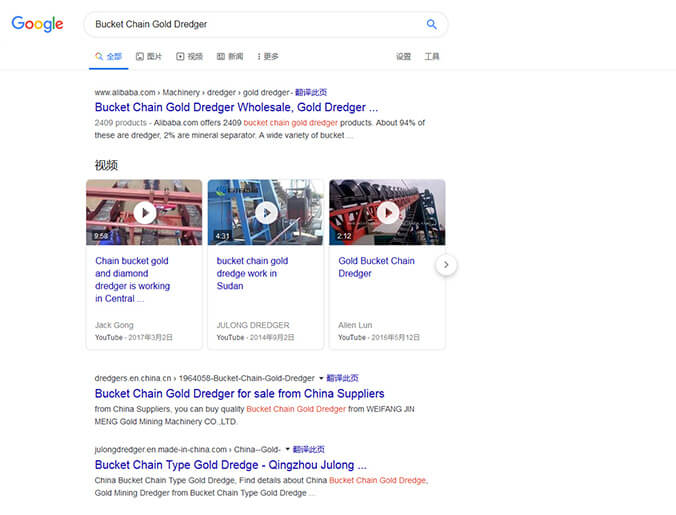This screenshot has width=676, height=515.
Task: Open Bucket Chain Gold Dredger for sale result
Action: (x=239, y=393)
